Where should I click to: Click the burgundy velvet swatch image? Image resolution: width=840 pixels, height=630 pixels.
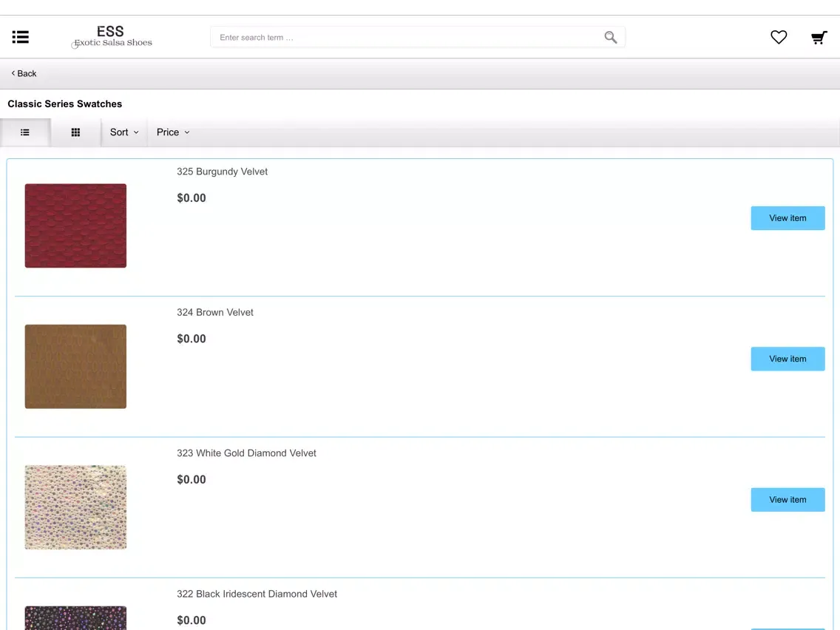click(75, 226)
